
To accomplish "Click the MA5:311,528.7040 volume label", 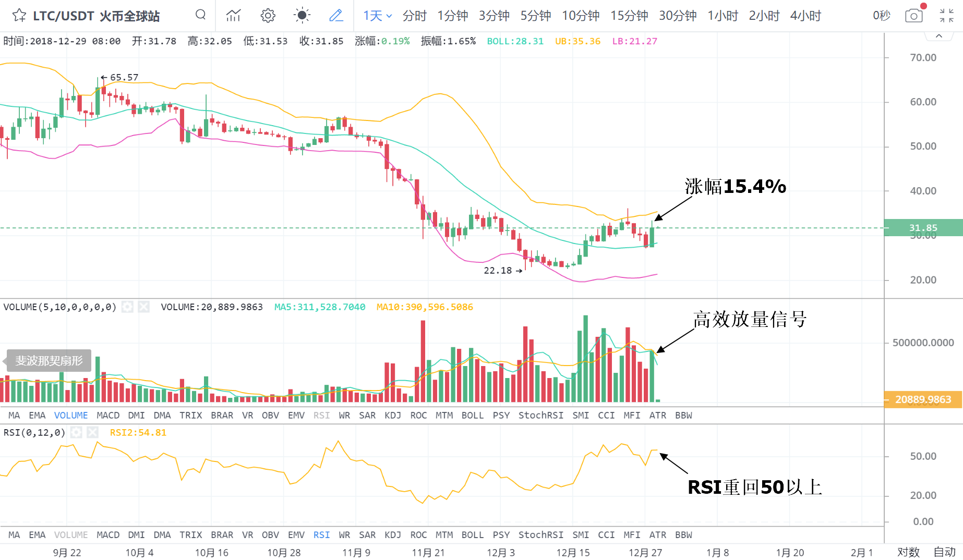I will click(320, 307).
